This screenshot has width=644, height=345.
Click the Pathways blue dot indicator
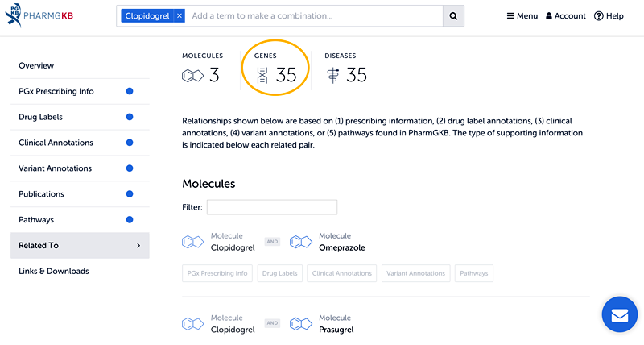click(130, 219)
